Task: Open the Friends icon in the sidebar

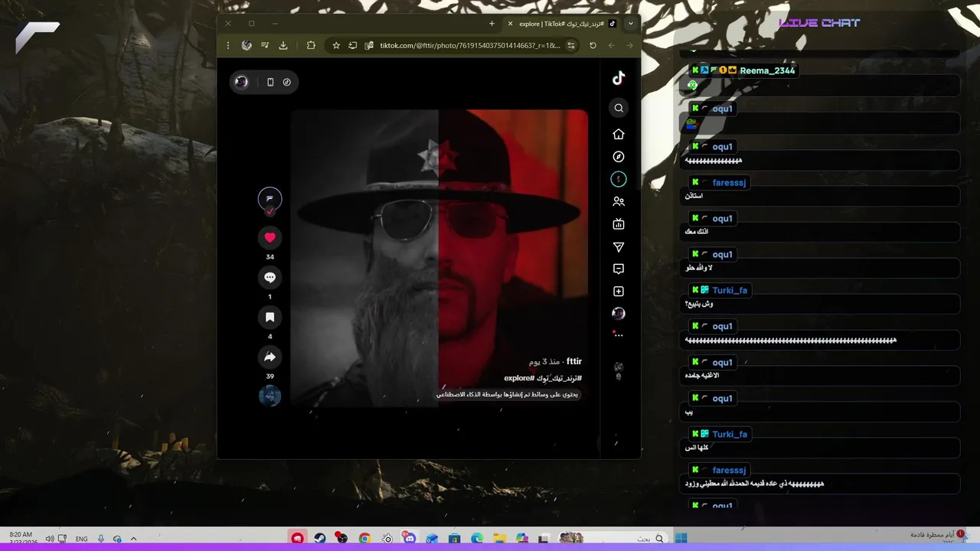Action: [x=619, y=202]
